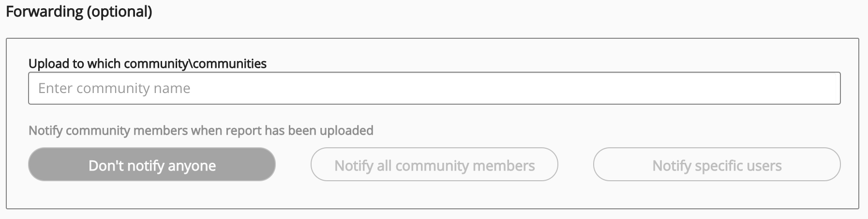868x219 pixels.
Task: Enable "Notify specific users" option
Action: tap(717, 165)
